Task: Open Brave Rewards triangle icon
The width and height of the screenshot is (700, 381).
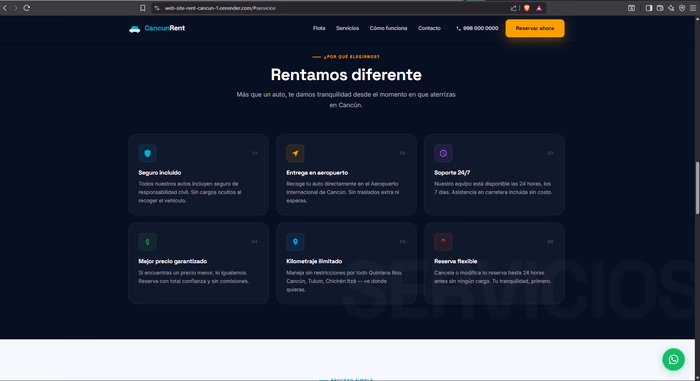Action: pyautogui.click(x=539, y=8)
